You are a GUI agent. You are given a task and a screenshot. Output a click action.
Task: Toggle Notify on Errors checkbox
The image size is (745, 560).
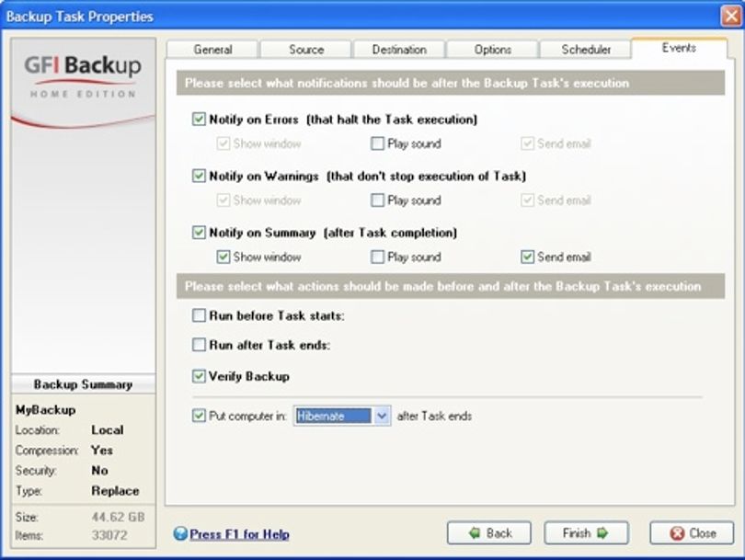click(x=199, y=119)
